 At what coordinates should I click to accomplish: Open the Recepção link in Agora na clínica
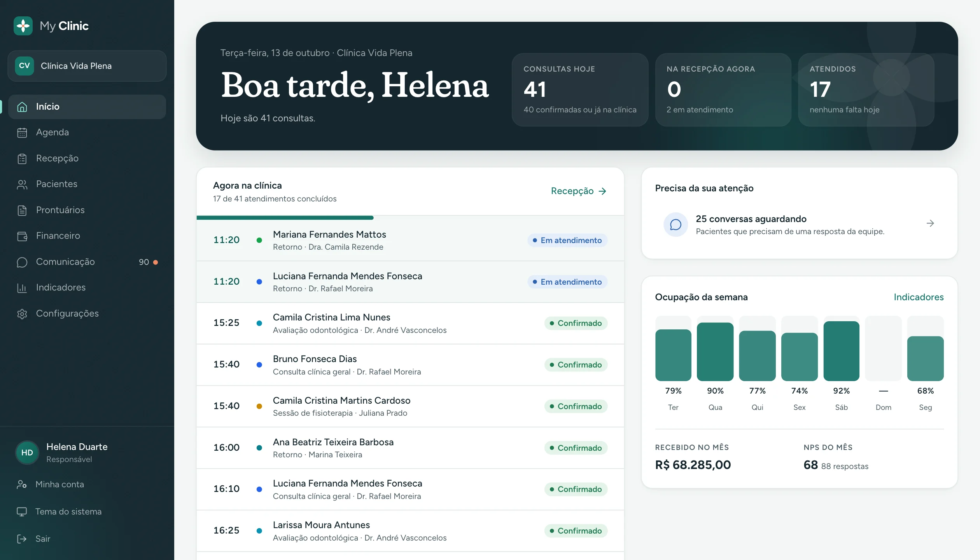pyautogui.click(x=579, y=191)
